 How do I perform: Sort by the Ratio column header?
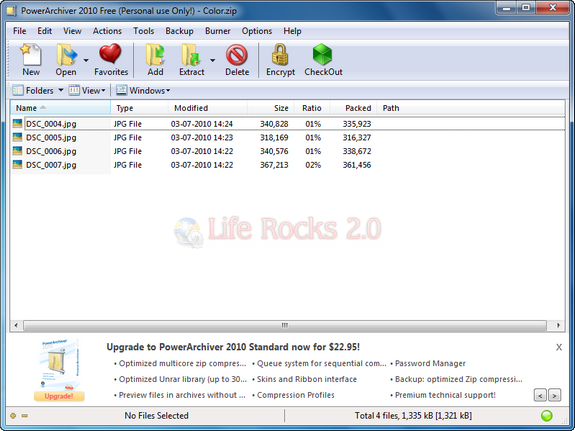point(312,108)
